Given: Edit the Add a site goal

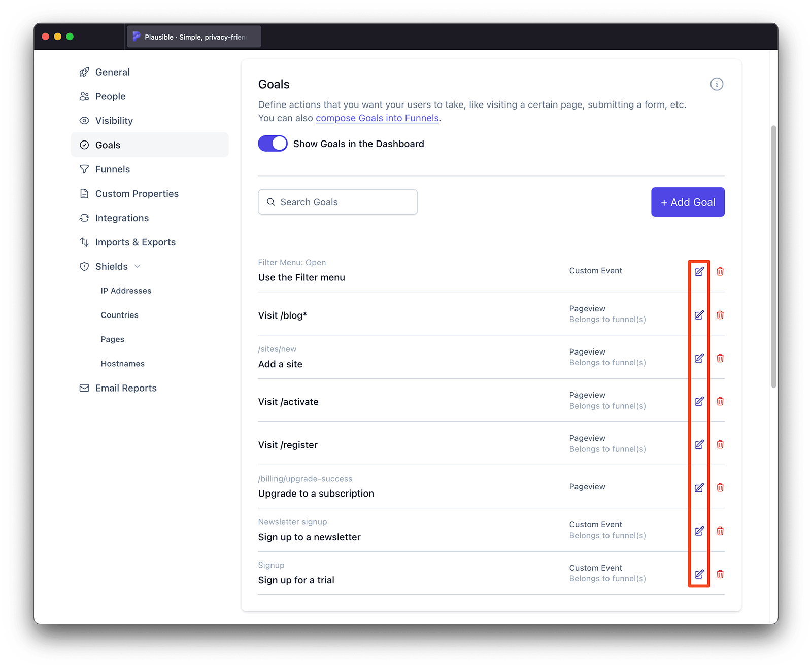Looking at the screenshot, I should pos(699,358).
